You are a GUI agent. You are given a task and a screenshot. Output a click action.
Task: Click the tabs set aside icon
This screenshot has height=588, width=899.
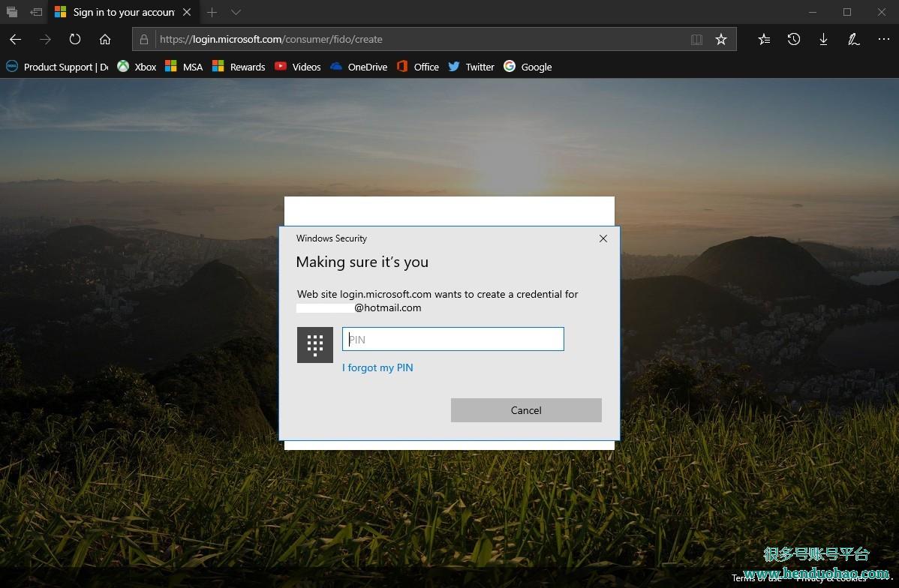(x=11, y=12)
